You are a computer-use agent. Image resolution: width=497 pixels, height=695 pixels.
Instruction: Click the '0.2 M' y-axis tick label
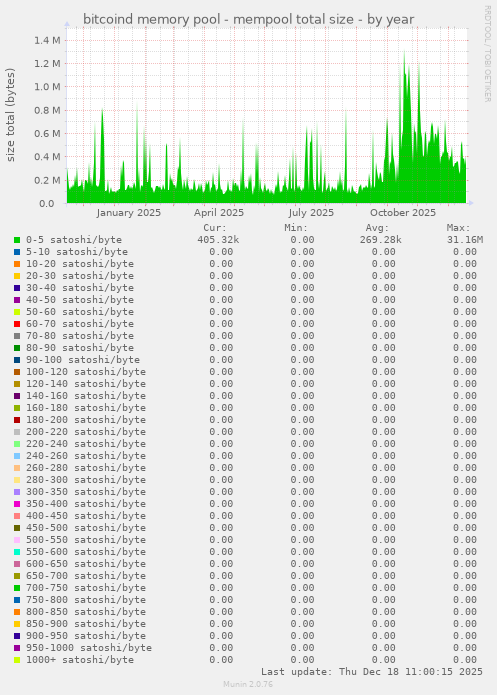(x=47, y=180)
